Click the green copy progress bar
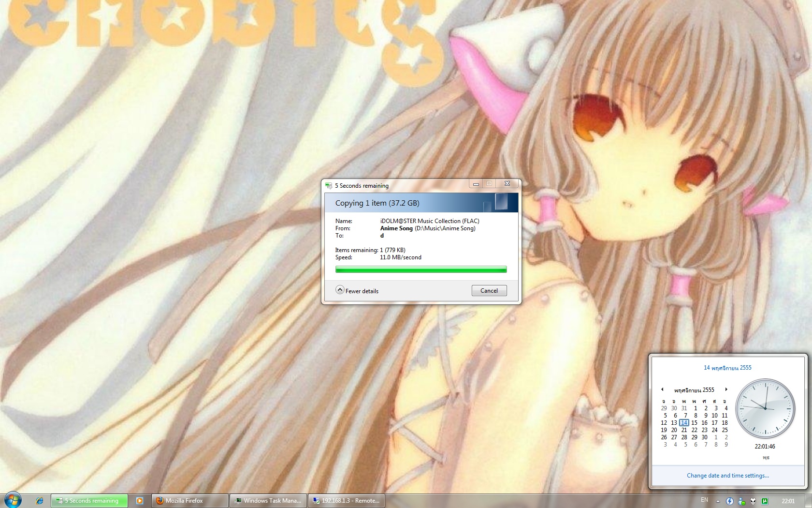The image size is (812, 508). (421, 269)
